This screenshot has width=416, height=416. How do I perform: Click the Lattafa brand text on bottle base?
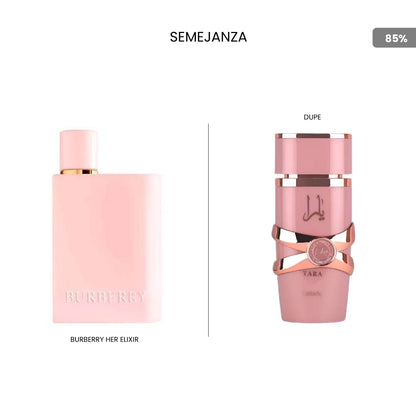point(313,294)
